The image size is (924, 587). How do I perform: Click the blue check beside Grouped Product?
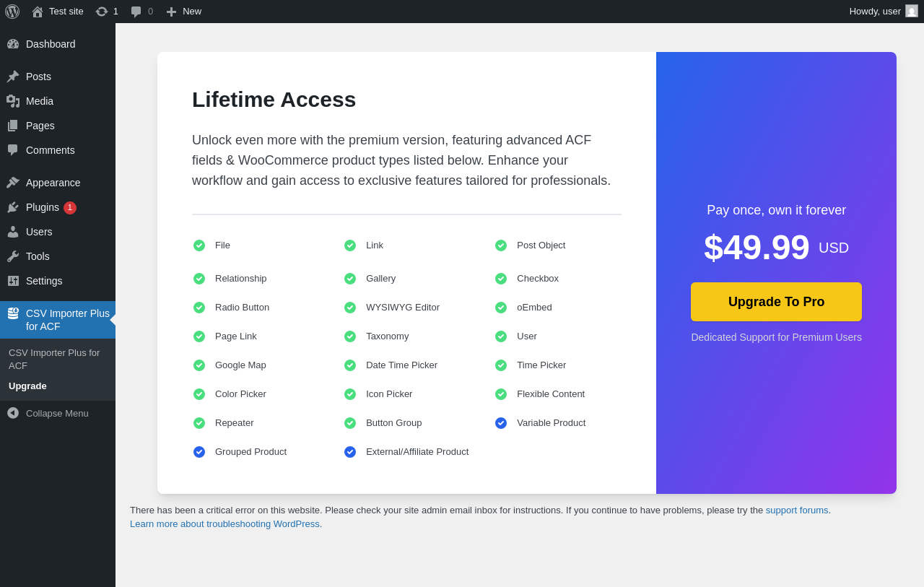click(x=199, y=452)
